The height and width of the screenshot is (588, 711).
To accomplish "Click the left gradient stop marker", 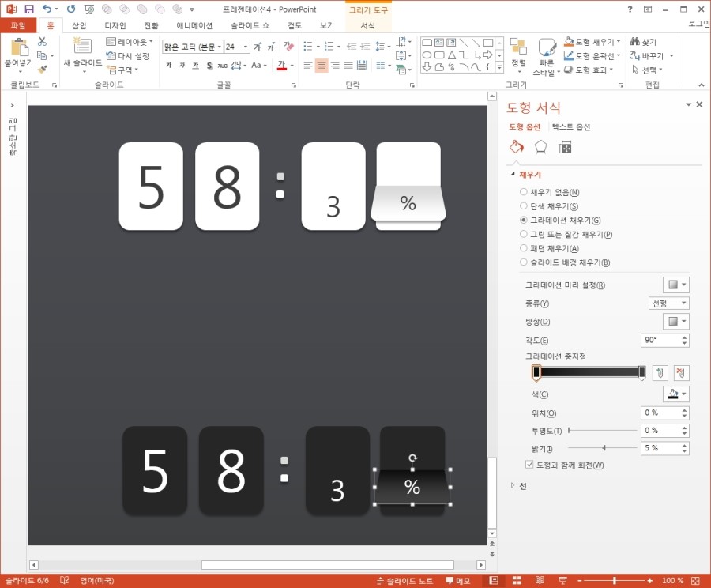I will (x=536, y=372).
